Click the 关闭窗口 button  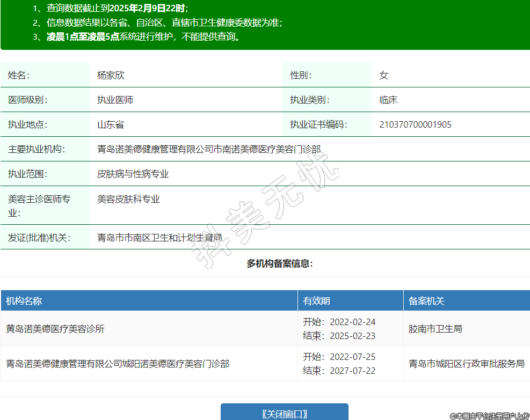click(284, 413)
